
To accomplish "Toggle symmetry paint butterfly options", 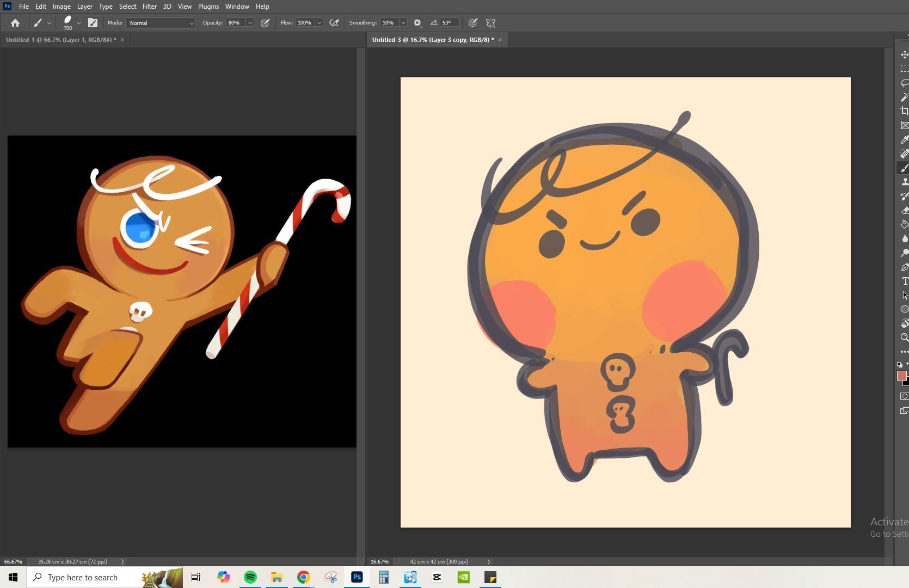I will coord(490,23).
